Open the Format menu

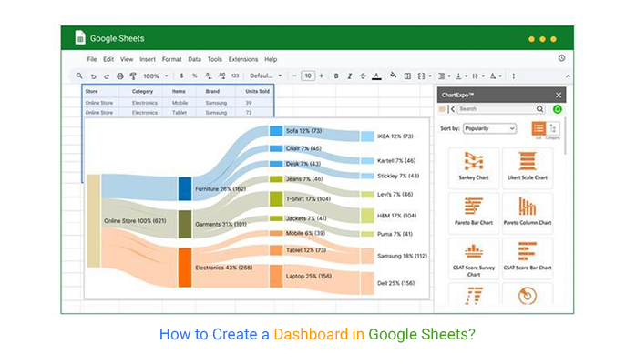click(171, 59)
